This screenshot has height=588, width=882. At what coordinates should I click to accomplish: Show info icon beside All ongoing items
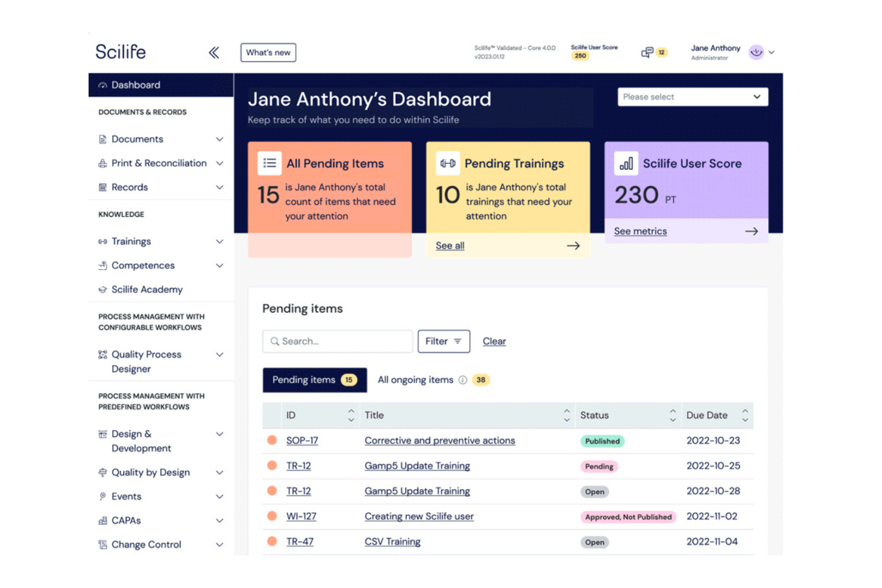click(462, 380)
